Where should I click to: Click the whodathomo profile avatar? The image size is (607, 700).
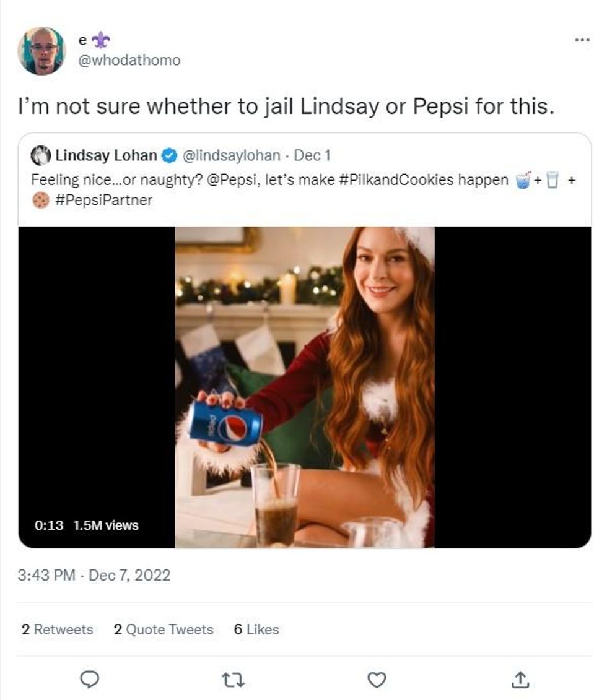(x=41, y=51)
